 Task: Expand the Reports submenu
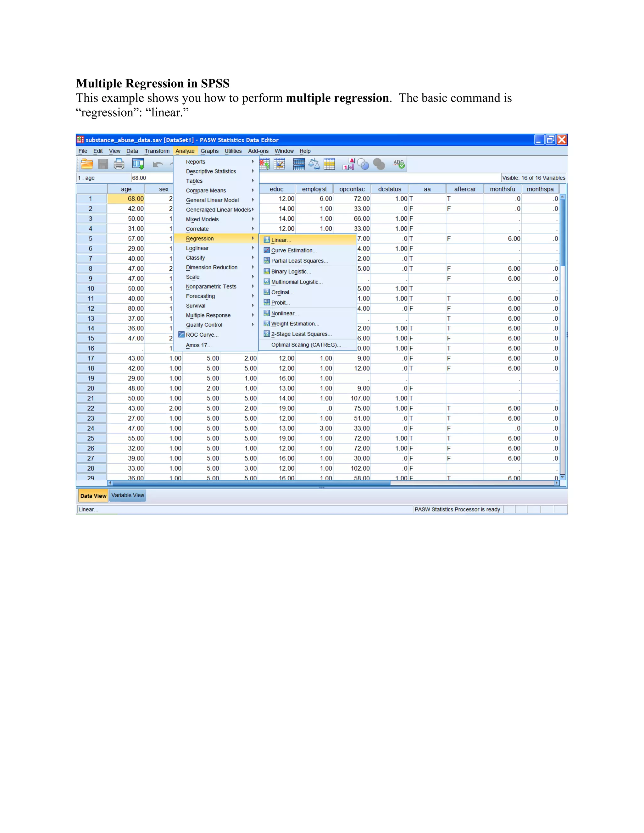pyautogui.click(x=216, y=162)
